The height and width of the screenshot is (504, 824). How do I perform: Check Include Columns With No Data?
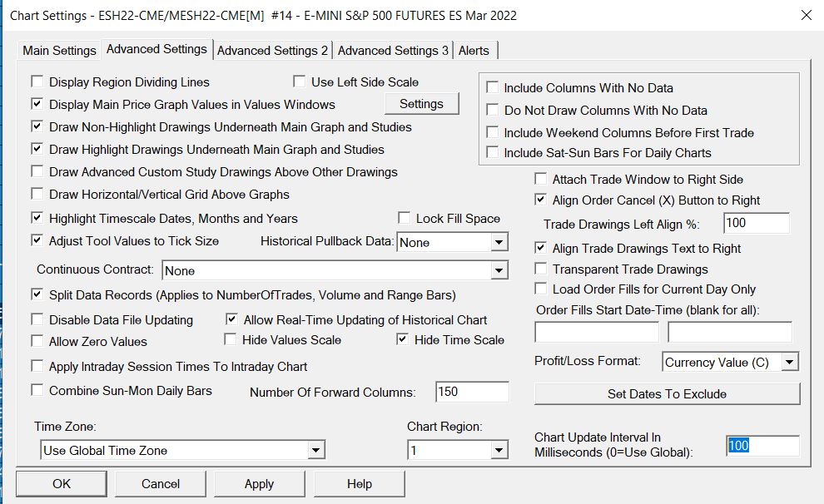(493, 87)
